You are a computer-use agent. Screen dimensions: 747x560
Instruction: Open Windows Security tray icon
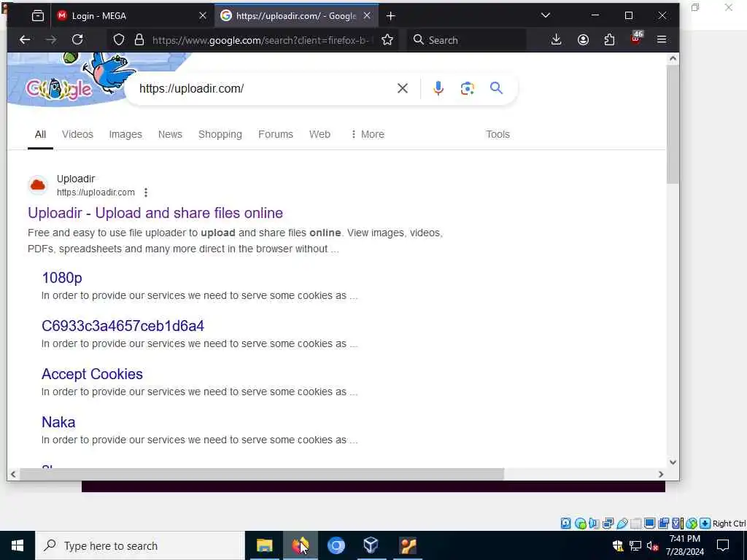(618, 545)
